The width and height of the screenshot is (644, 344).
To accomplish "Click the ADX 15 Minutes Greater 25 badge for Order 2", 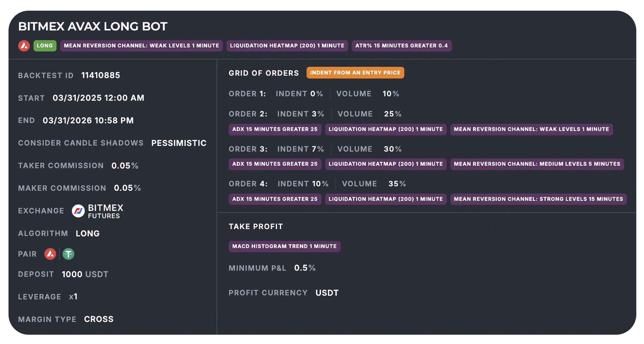I will point(275,129).
